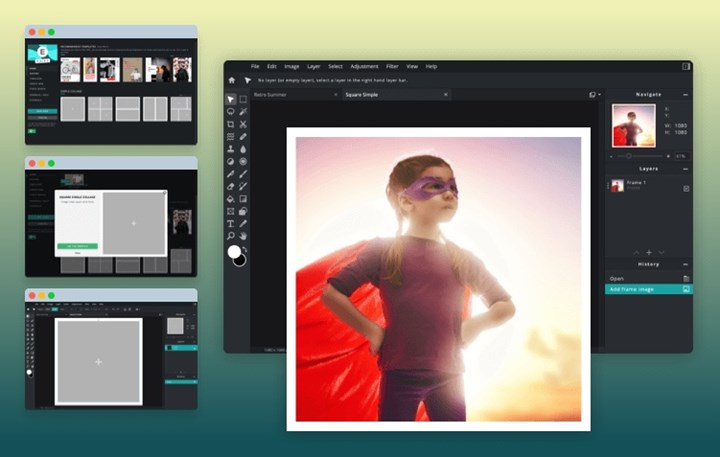This screenshot has height=457, width=720.
Task: Select the Zoom magnifier tool
Action: pos(231,236)
